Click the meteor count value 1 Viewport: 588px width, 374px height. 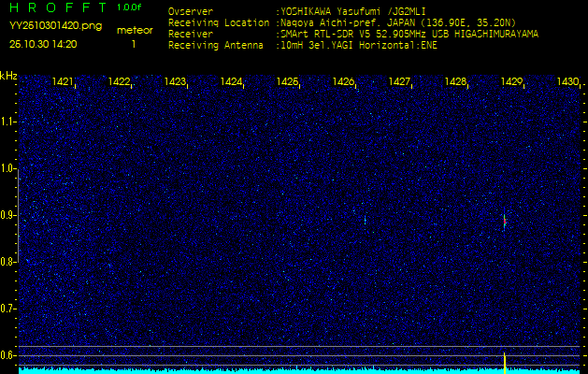(134, 44)
